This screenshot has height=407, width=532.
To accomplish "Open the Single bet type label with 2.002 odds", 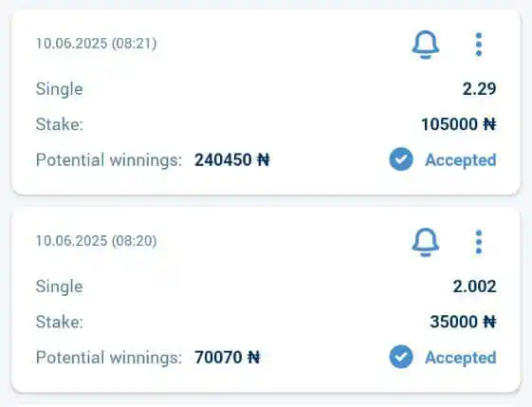I will click(x=60, y=287).
